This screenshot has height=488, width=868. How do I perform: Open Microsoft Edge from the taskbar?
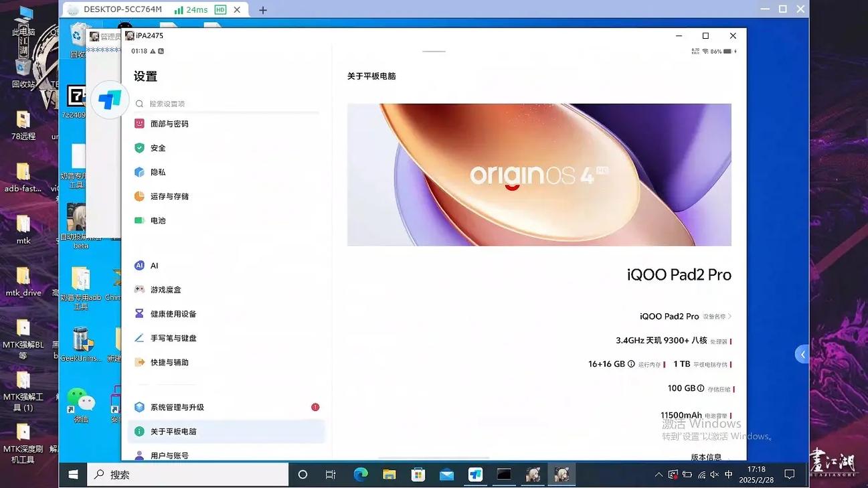pyautogui.click(x=361, y=475)
